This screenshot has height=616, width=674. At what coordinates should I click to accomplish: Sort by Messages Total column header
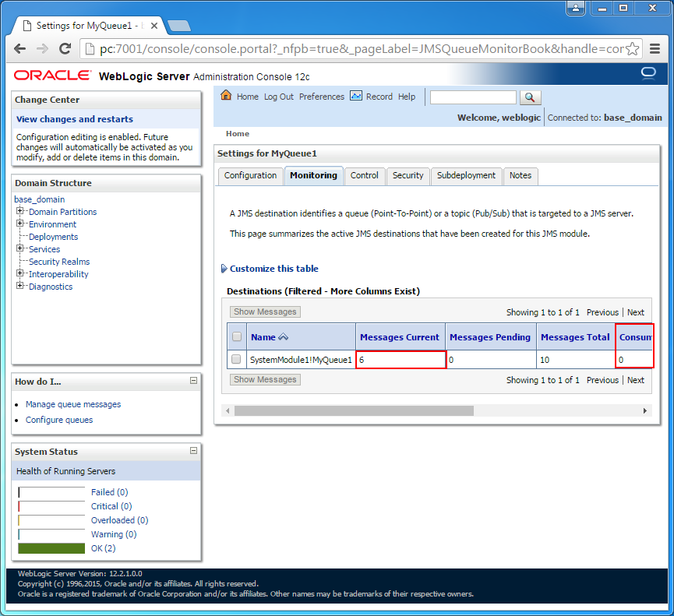click(575, 337)
